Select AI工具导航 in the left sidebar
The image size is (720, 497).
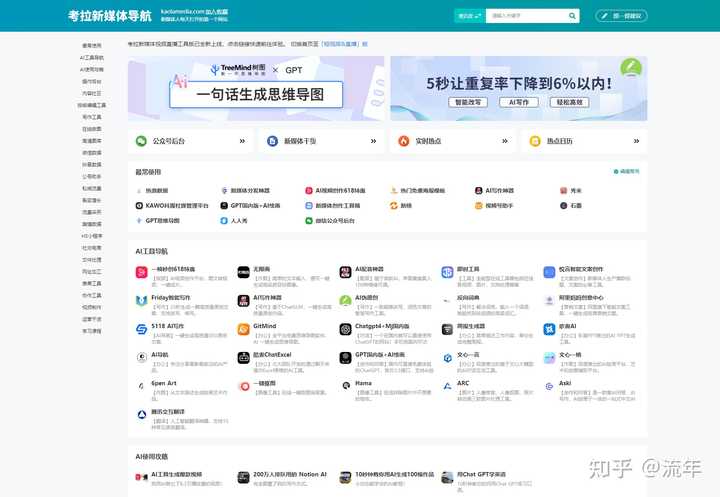pos(92,58)
